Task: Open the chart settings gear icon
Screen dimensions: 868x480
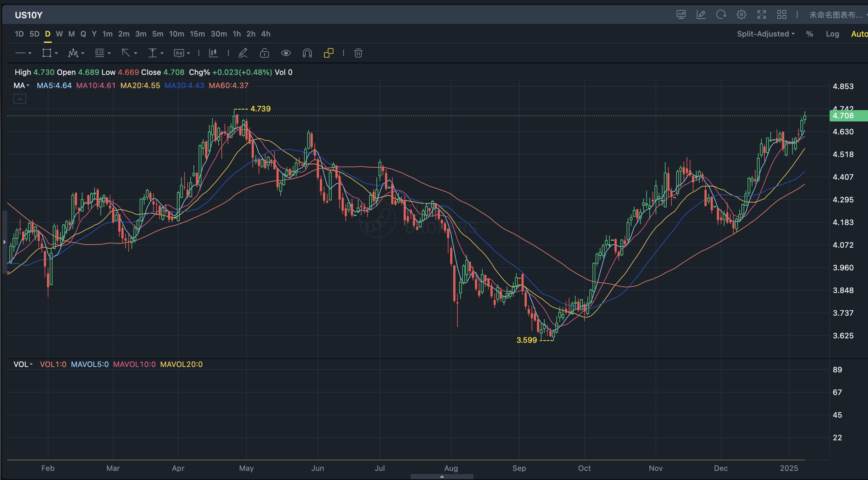Action: [741, 15]
